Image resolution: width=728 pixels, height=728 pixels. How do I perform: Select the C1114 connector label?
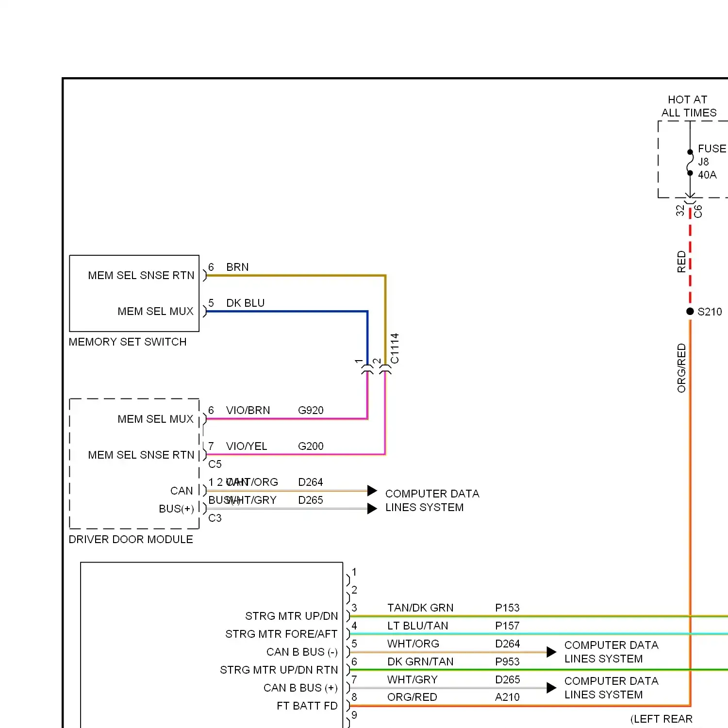(x=395, y=348)
